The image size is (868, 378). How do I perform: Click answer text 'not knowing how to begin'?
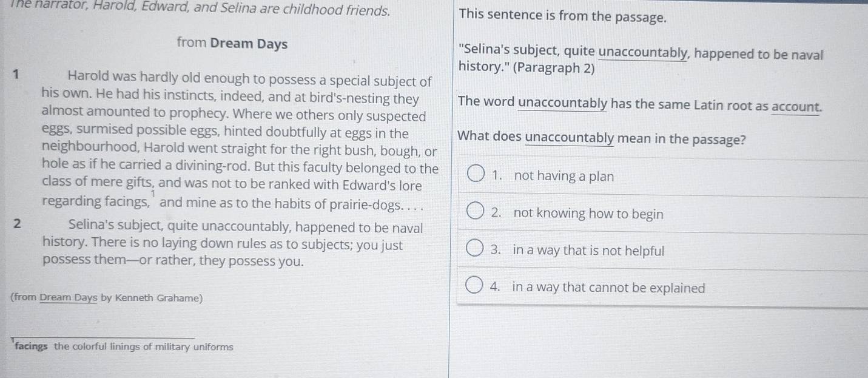coord(588,214)
